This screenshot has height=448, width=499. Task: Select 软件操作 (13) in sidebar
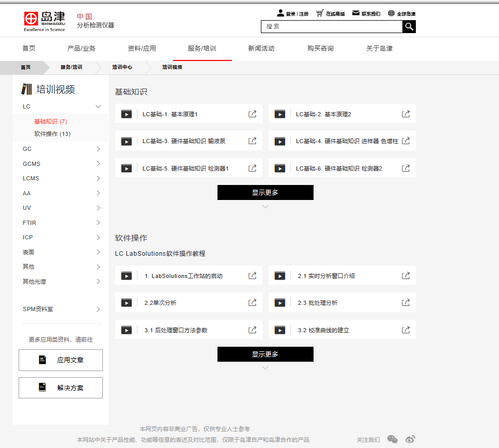point(52,134)
